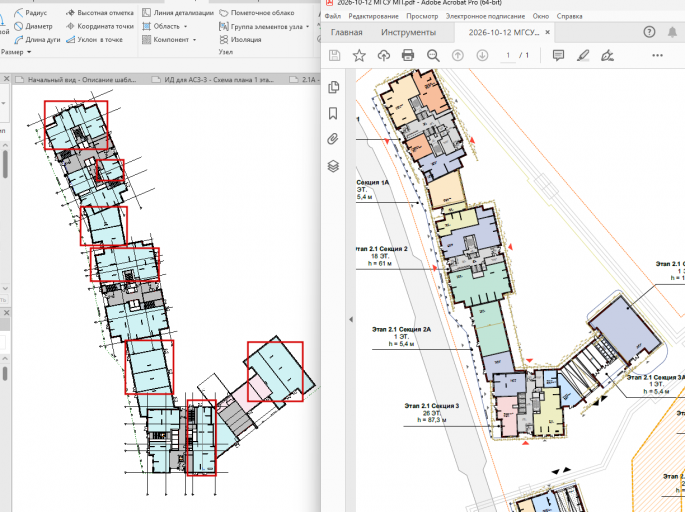Switch to the 2.1А view tab in Revit
The height and width of the screenshot is (512, 685).
pyautogui.click(x=304, y=80)
